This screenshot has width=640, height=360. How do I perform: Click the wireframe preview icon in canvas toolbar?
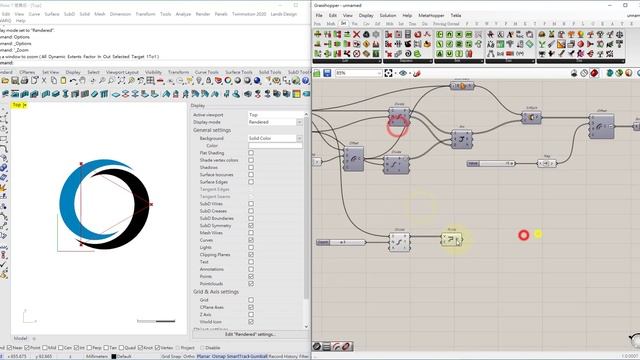tap(584, 73)
